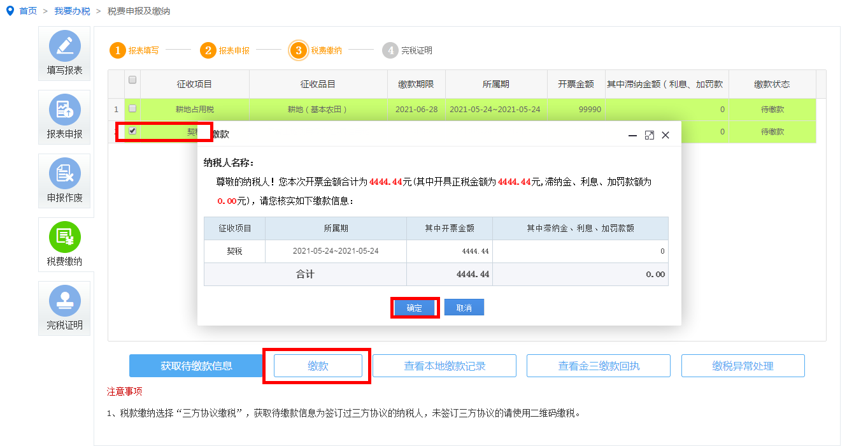The height and width of the screenshot is (446, 868).
Task: Click the 开票金额 column header in main table
Action: point(576,84)
